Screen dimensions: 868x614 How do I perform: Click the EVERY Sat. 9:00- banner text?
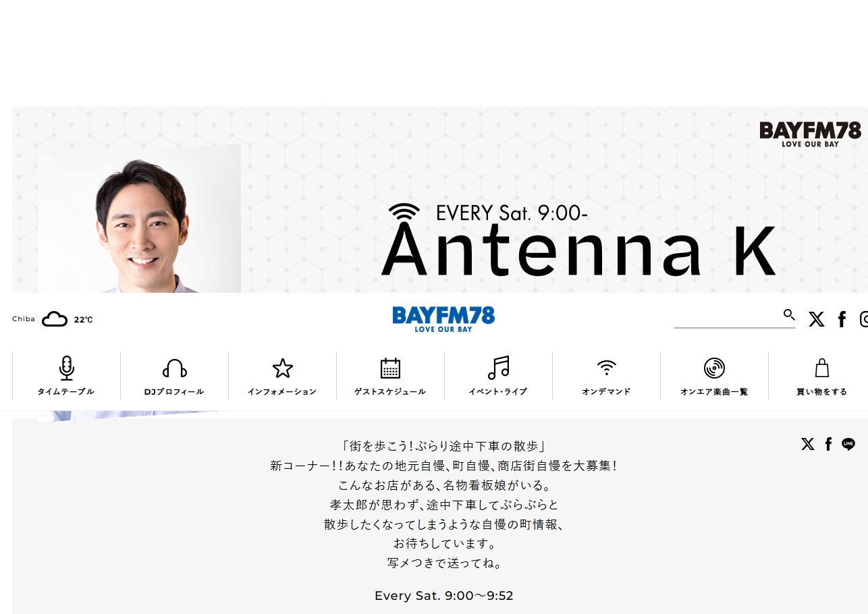pyautogui.click(x=512, y=213)
